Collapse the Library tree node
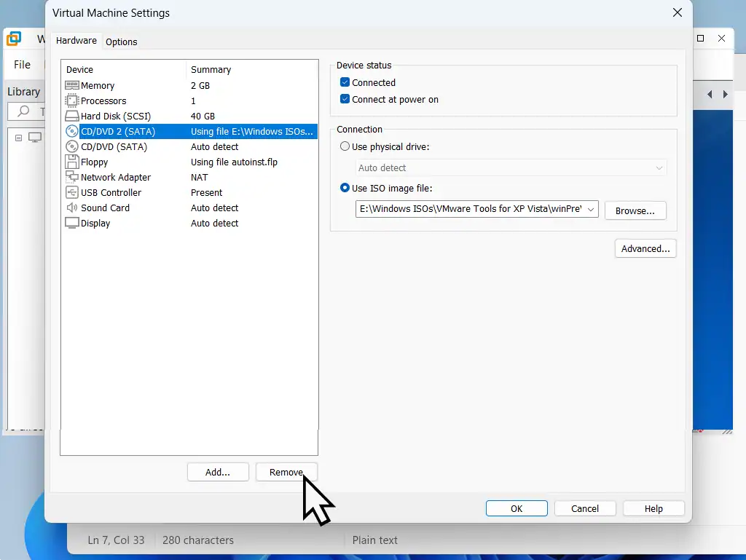The width and height of the screenshot is (746, 560). click(x=18, y=138)
